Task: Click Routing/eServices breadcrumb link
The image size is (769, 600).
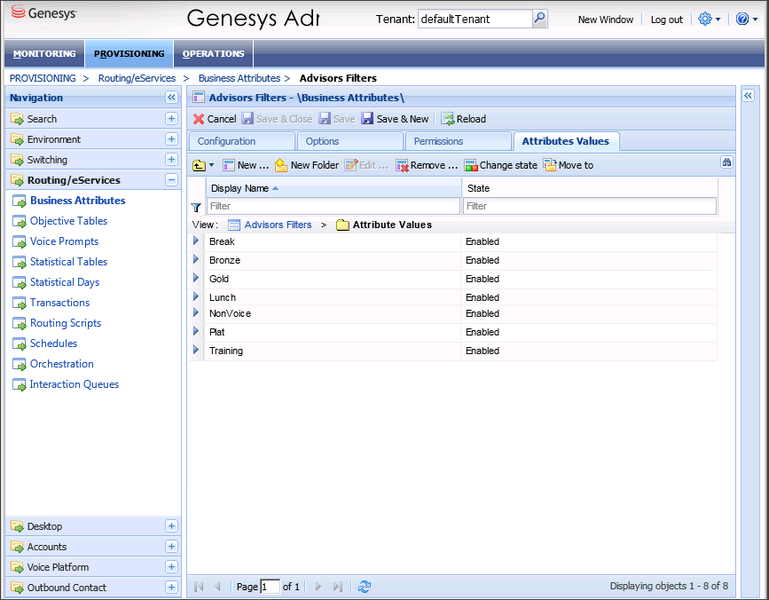Action: click(137, 78)
